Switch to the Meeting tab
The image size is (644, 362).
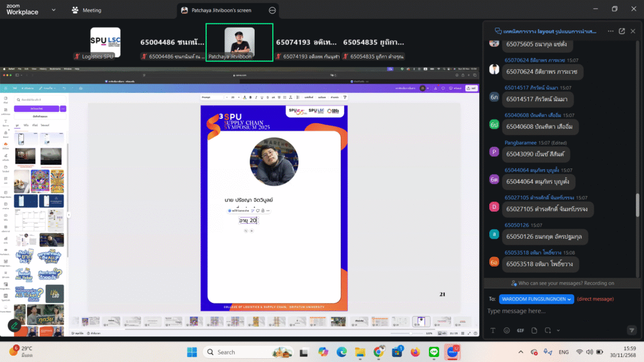[x=87, y=11]
